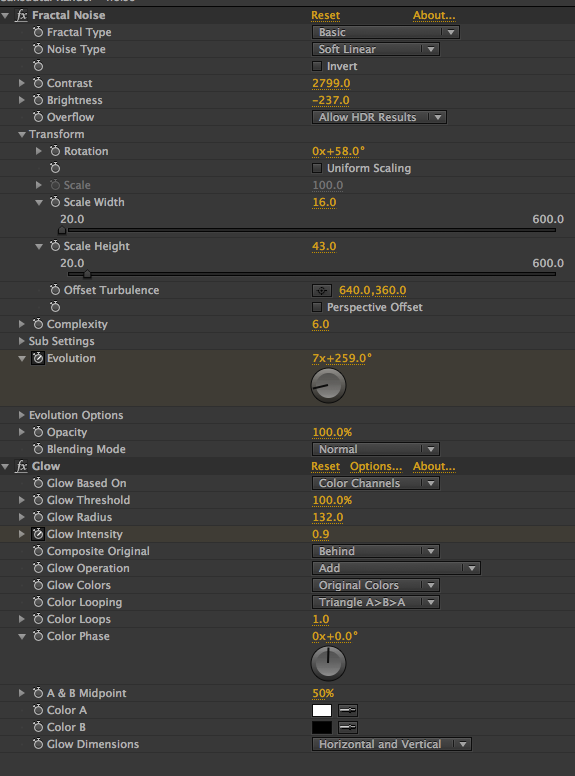Click the Glow Threshold stopwatch icon
The width and height of the screenshot is (575, 776).
point(38,500)
